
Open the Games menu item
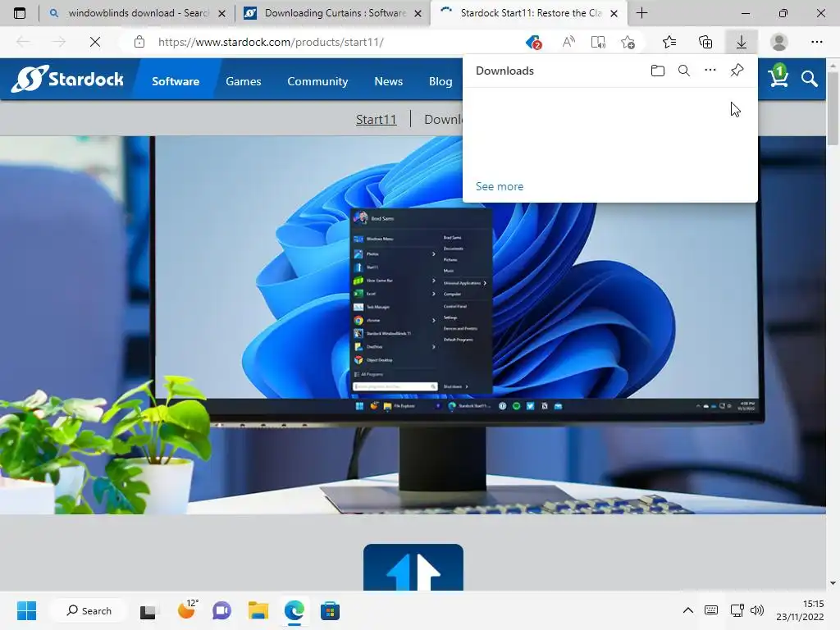pyautogui.click(x=243, y=81)
